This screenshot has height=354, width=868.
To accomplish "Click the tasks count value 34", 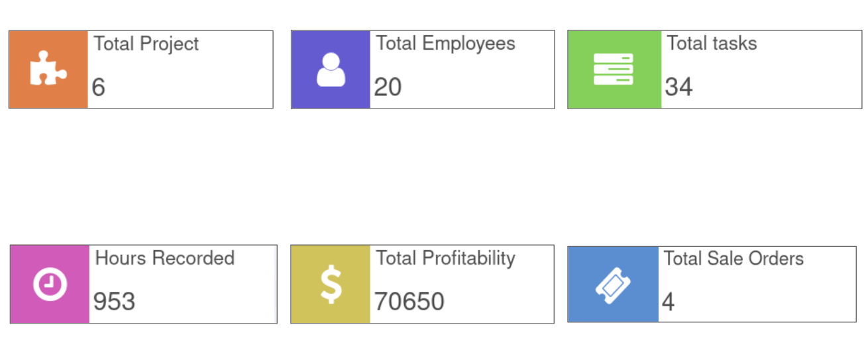I will (x=678, y=87).
